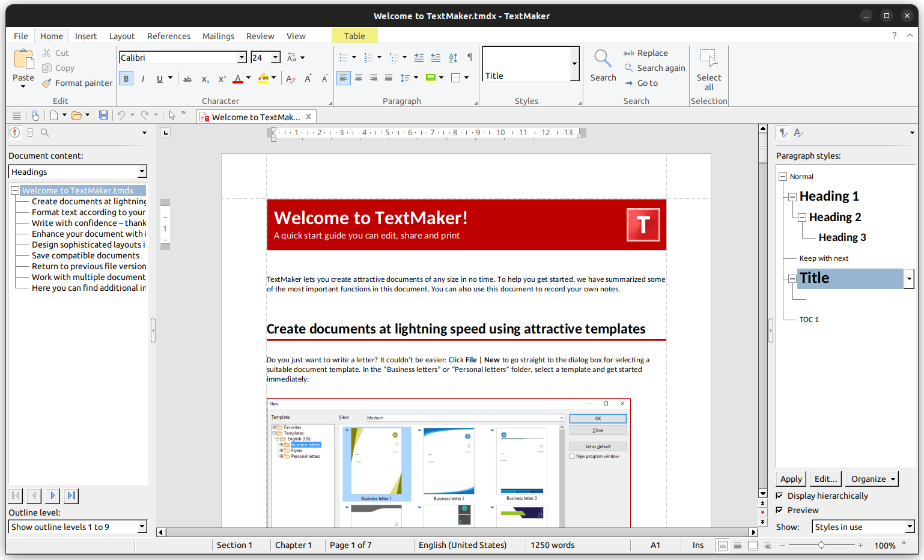Toggle the continuous view icon in status bar
This screenshot has width=924, height=560.
[738, 546]
